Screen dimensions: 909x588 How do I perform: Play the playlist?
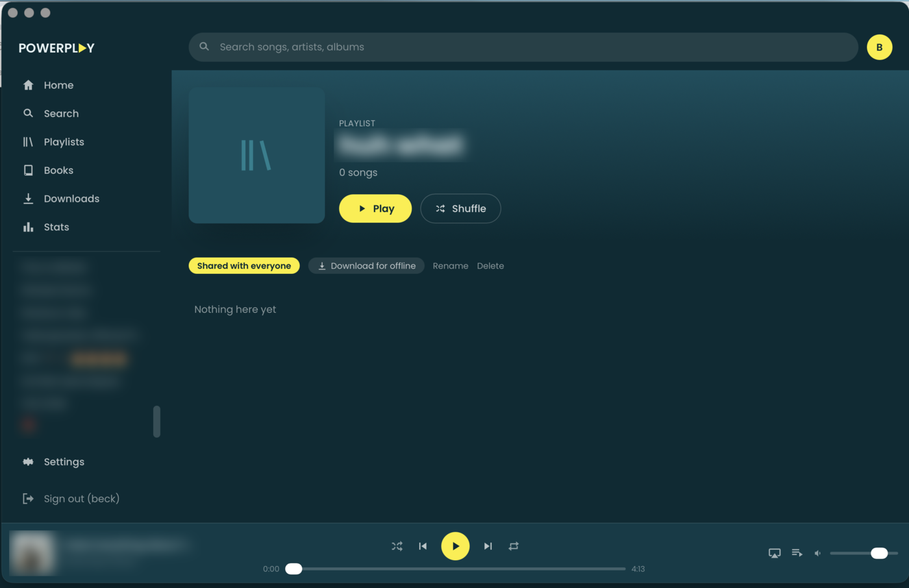coord(375,208)
